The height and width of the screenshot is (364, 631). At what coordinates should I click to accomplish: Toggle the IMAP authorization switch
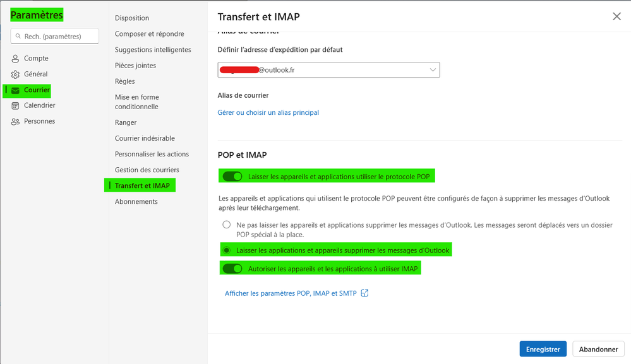tap(232, 269)
